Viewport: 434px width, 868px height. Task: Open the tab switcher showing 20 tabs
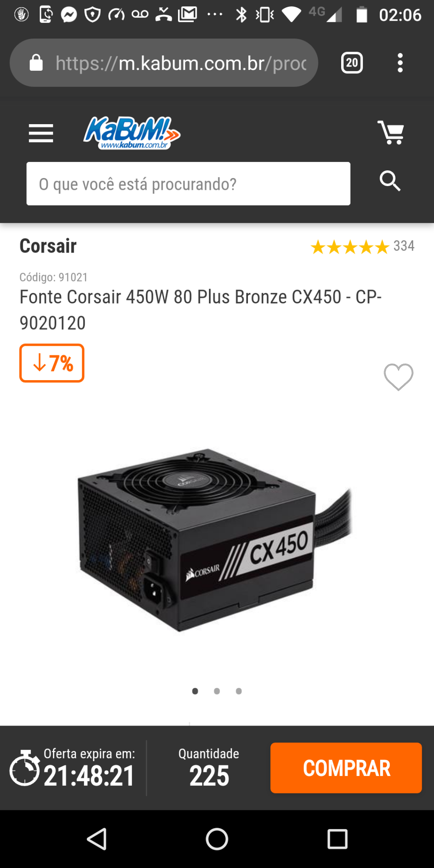tap(352, 63)
